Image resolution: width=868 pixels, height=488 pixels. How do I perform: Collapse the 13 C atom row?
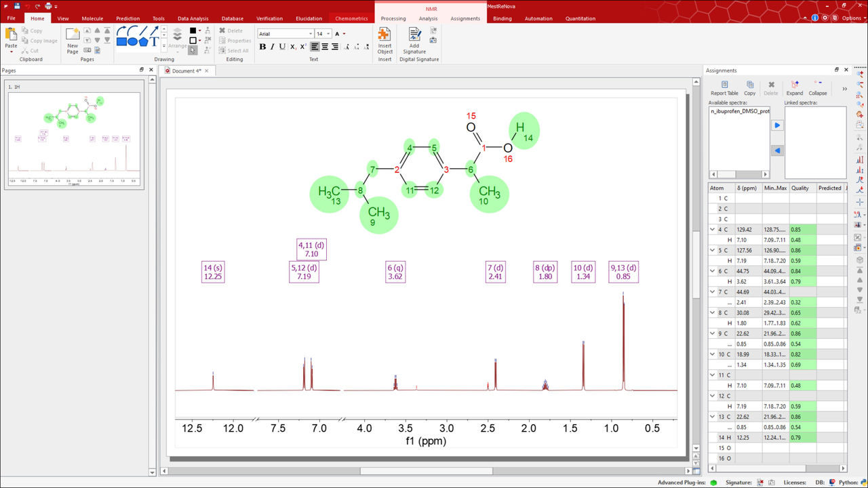713,417
